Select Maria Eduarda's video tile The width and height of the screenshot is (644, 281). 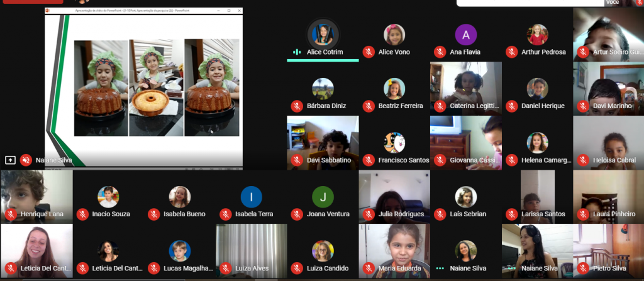pyautogui.click(x=394, y=251)
